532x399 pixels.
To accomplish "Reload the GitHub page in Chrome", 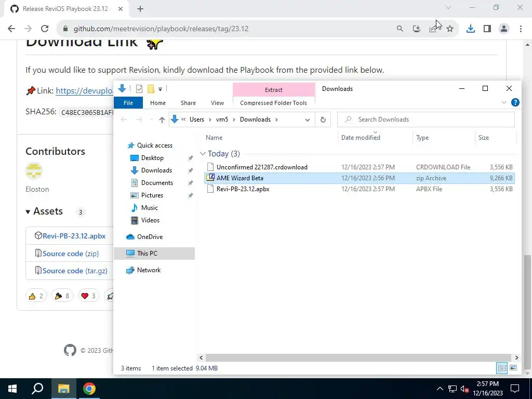I will click(x=45, y=29).
